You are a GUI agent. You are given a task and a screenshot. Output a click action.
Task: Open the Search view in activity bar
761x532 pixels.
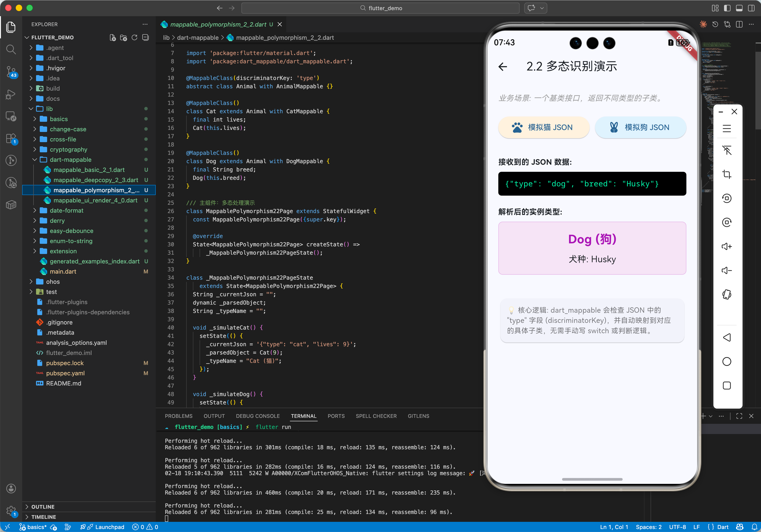tap(11, 49)
